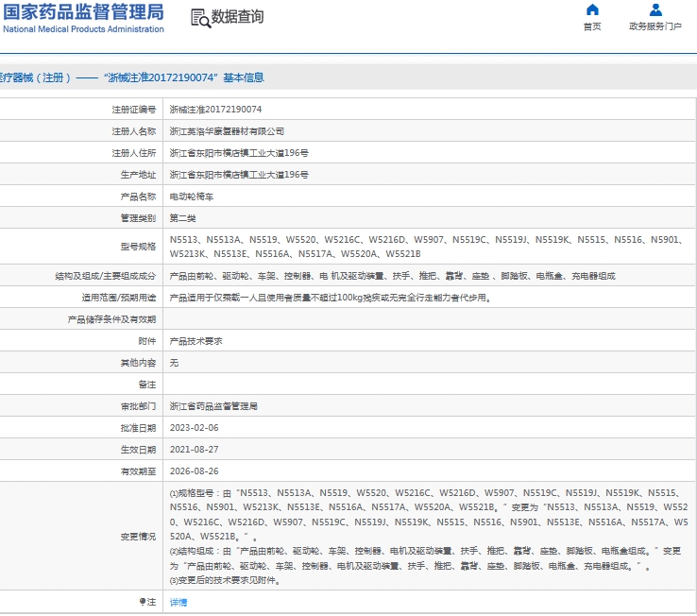Screen dimensions: 697x616
Task: Click the 数据查询 magnifier document icon
Action: [x=200, y=18]
